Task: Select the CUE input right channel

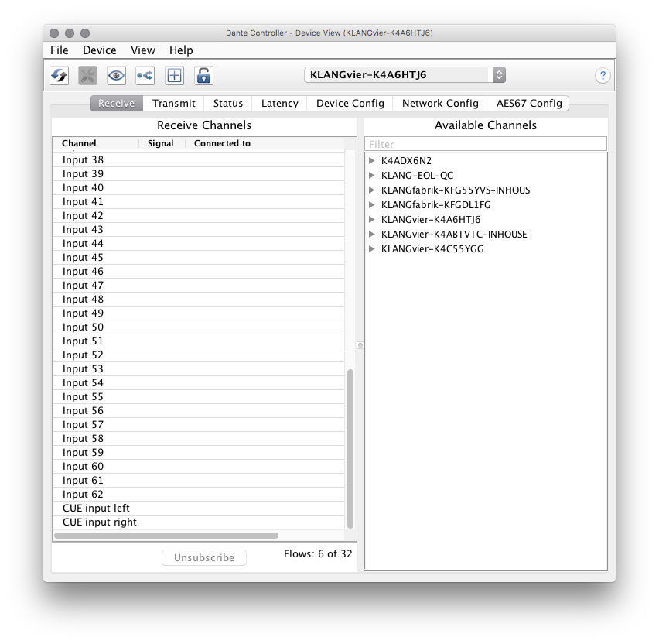Action: 199,522
